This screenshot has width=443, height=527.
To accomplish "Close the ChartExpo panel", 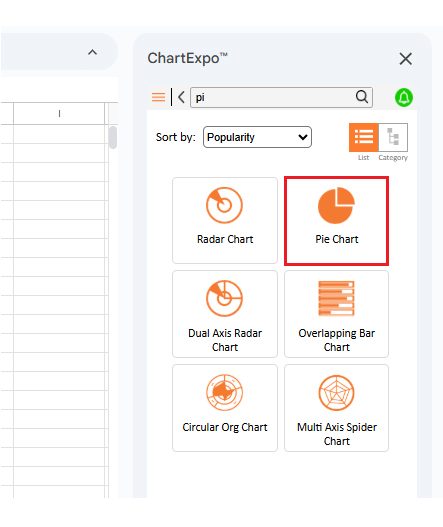I will coord(406,59).
